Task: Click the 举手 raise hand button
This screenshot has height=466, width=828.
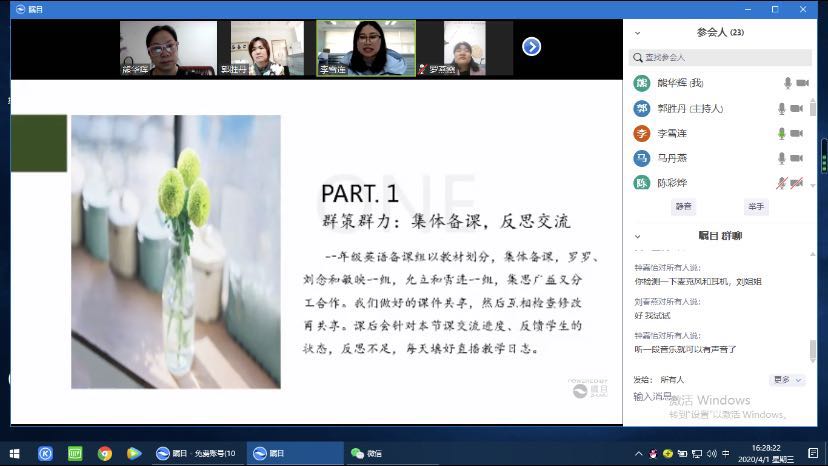Action: pos(755,206)
